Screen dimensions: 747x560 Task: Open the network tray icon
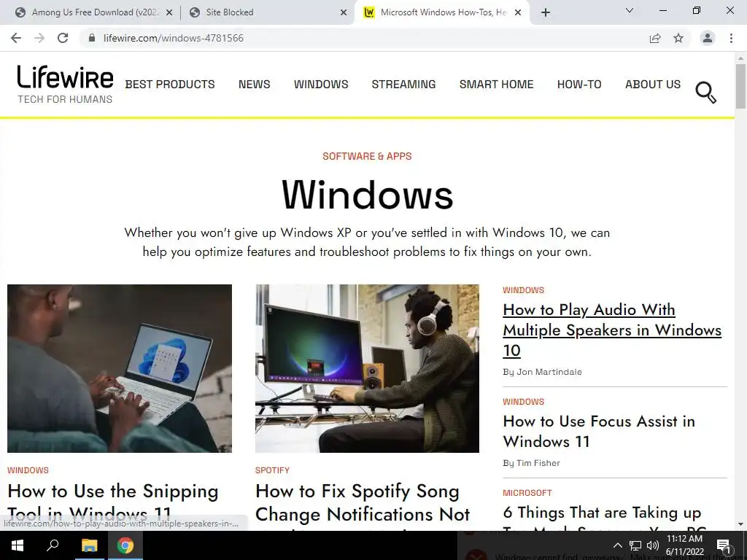pos(635,545)
